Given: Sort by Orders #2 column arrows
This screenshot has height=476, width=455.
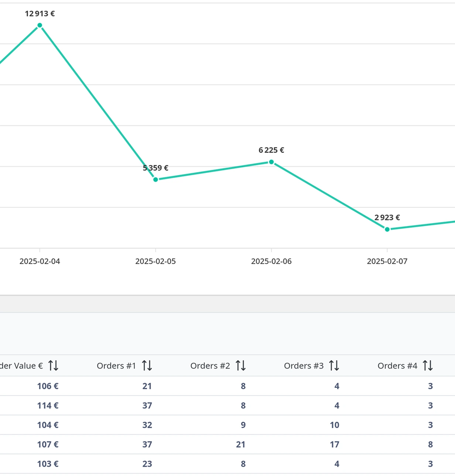Looking at the screenshot, I should [241, 366].
